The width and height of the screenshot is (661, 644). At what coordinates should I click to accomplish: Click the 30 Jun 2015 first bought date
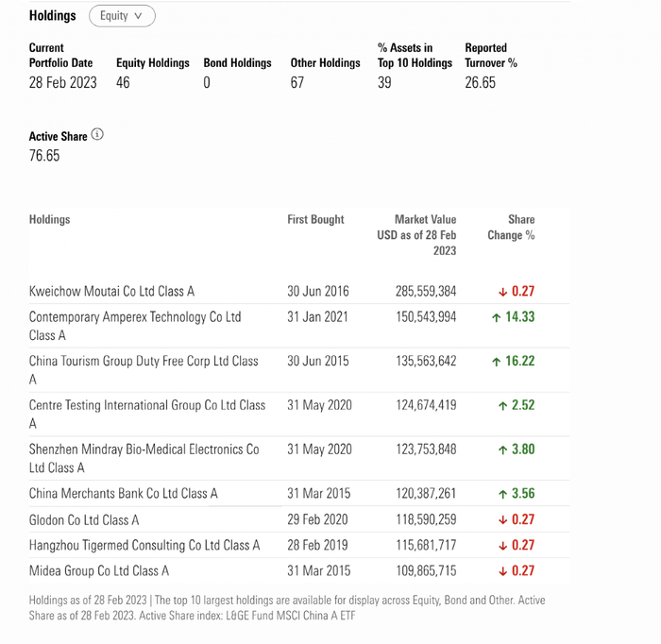point(318,362)
